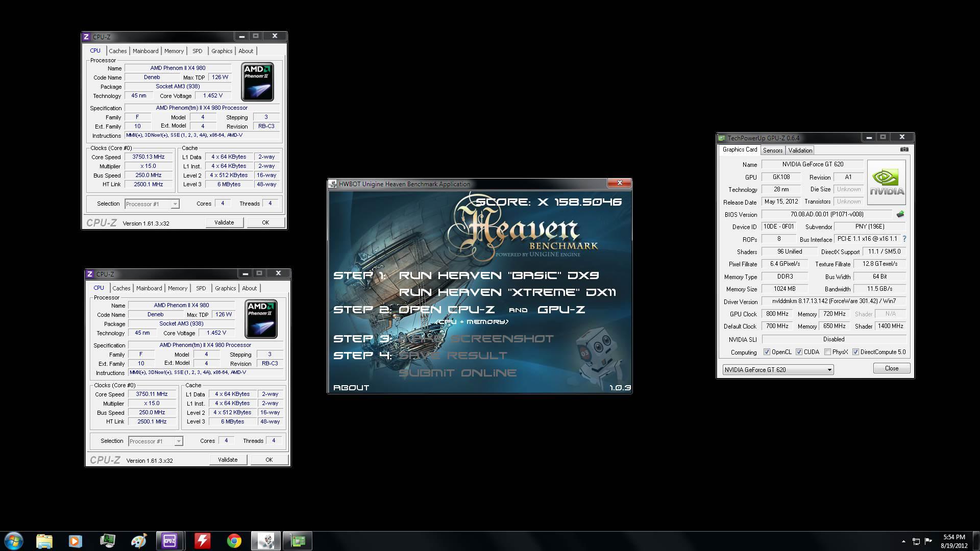Click GPU-Z link in Heaven step 2

561,310
